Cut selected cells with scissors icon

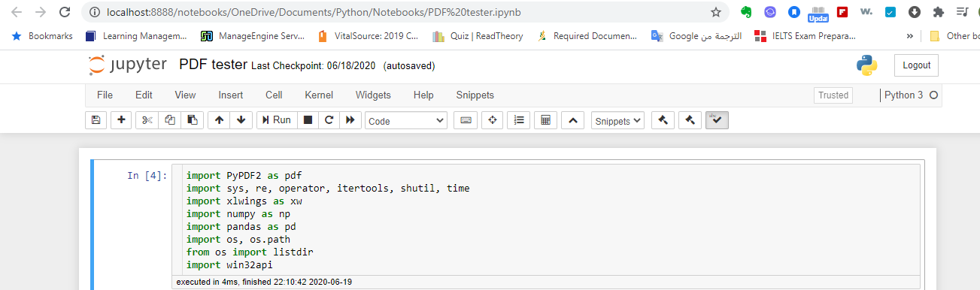[x=147, y=120]
